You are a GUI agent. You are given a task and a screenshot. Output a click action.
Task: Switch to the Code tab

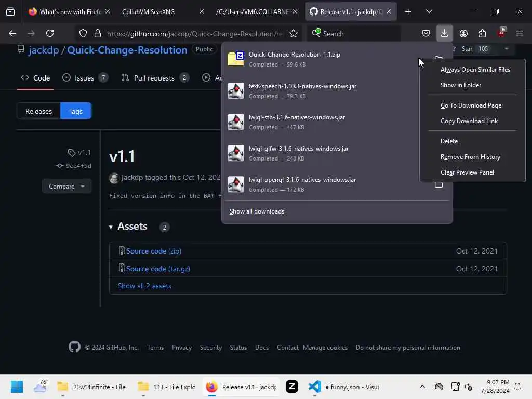(35, 78)
